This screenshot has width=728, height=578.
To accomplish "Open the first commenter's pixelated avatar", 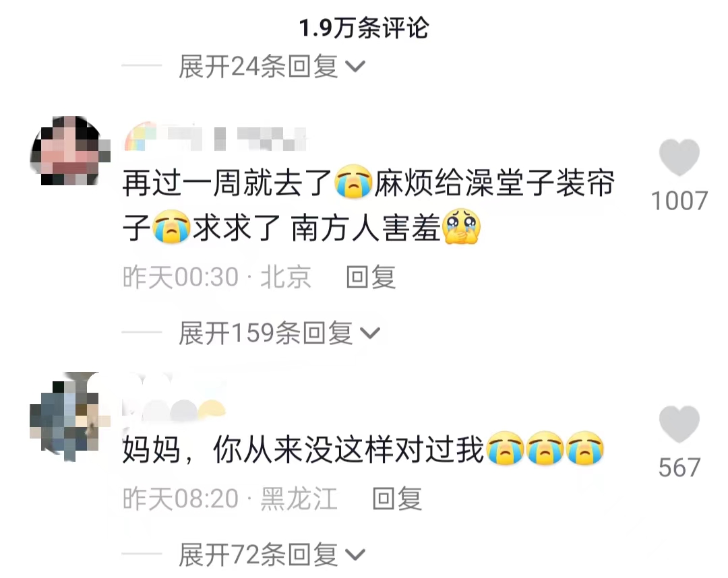I will [71, 151].
